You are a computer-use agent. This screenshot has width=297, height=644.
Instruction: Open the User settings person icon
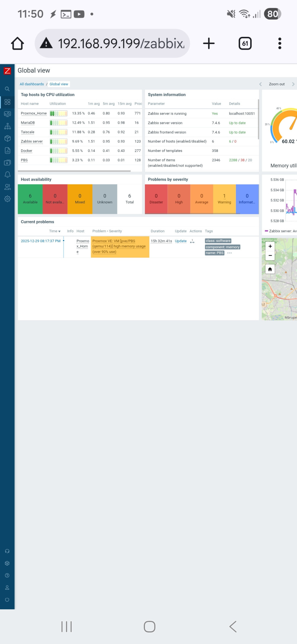click(x=7, y=588)
